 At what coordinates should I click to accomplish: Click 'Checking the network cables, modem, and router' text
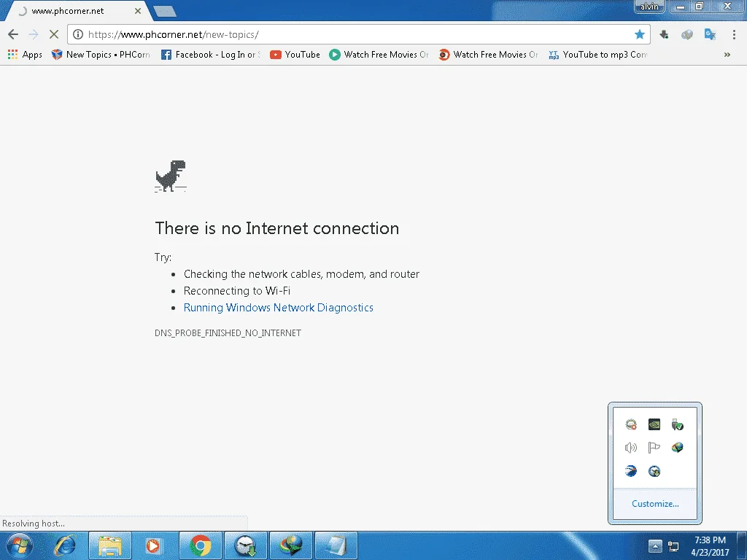tap(301, 274)
